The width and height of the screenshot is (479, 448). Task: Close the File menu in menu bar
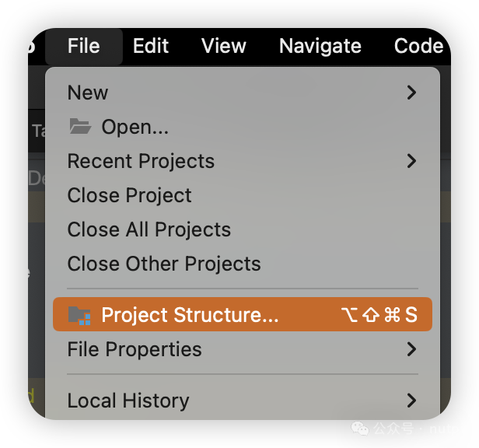pyautogui.click(x=83, y=46)
